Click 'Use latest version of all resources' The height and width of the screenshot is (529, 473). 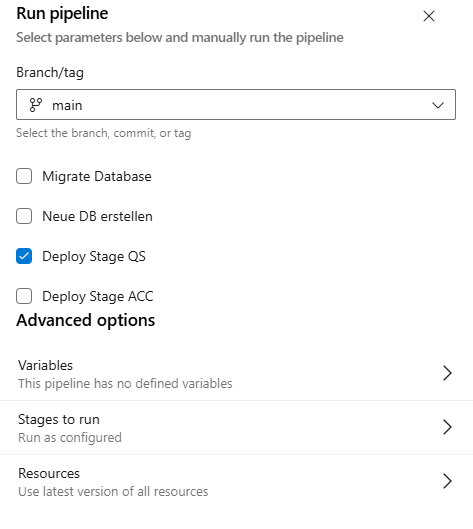point(113,492)
